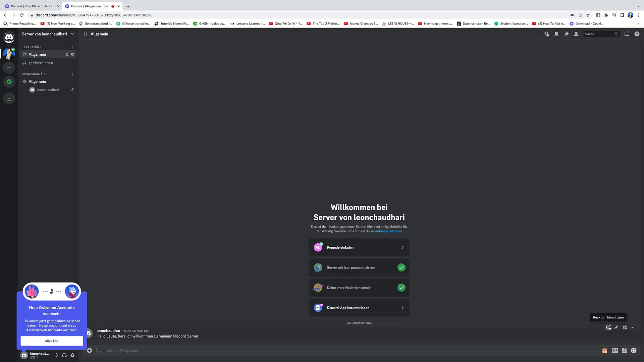
Task: Invite people to Allgemein text channel icon
Action: pos(67,54)
